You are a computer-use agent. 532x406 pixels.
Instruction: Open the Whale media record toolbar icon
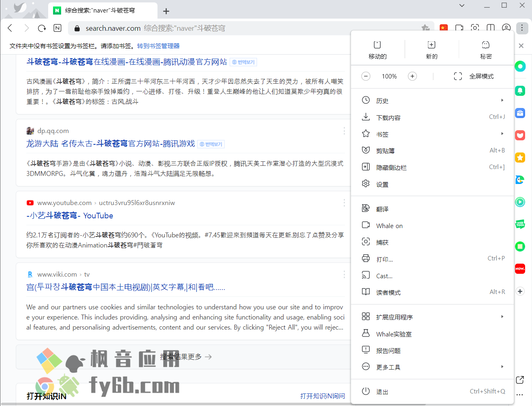459,28
